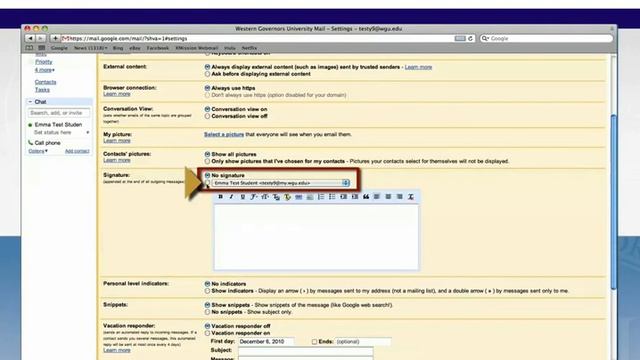Click inside the signature text box
Screen dimensions: 640x360
(316, 237)
